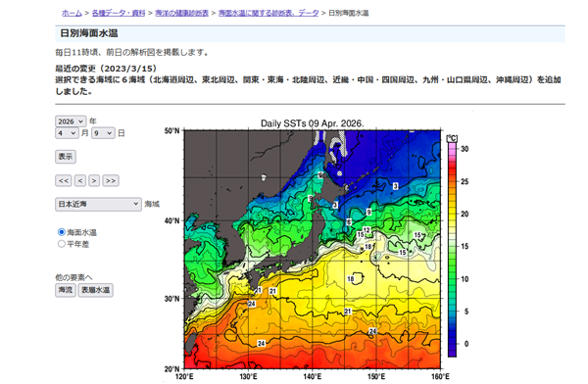
Task: Expand the 日本近海 sea area dropdown
Action: (98, 204)
